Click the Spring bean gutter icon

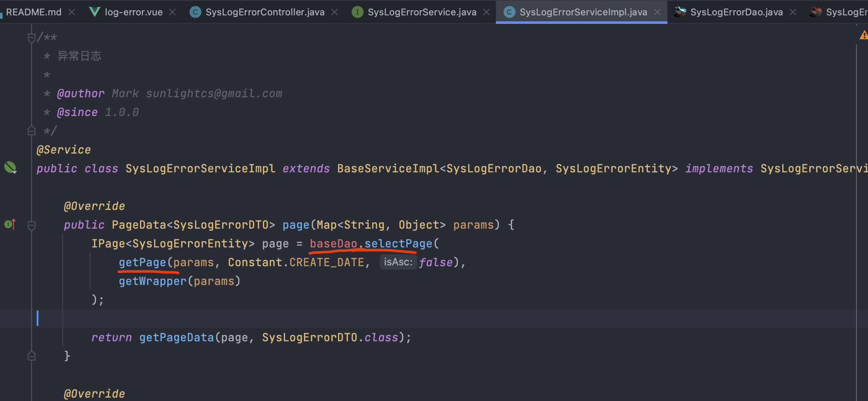10,168
